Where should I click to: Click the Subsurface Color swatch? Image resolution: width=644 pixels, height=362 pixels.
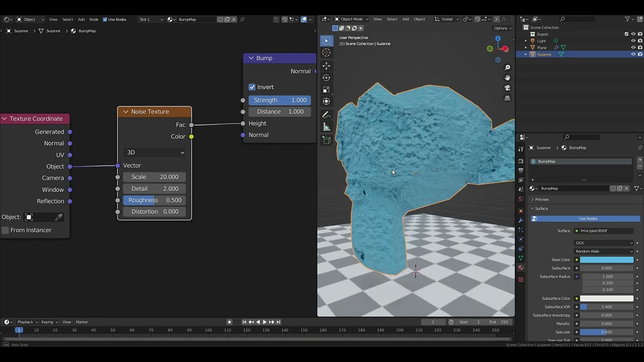pos(607,299)
